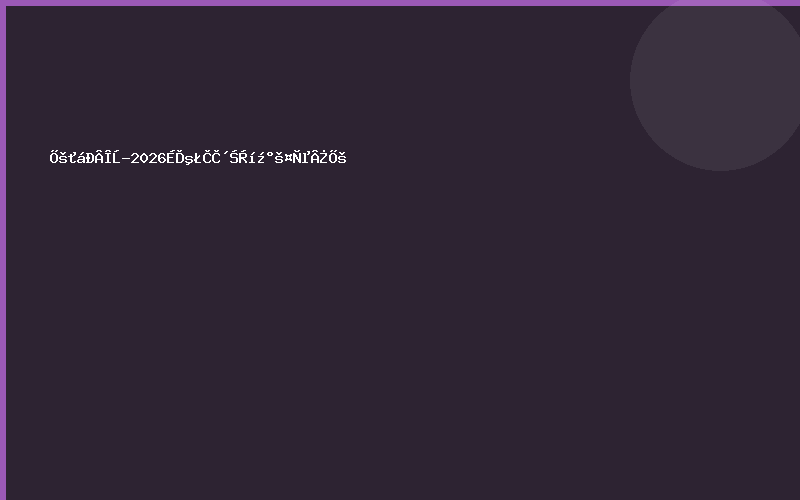Click the purple strip along the left edge

[x=3, y=250]
